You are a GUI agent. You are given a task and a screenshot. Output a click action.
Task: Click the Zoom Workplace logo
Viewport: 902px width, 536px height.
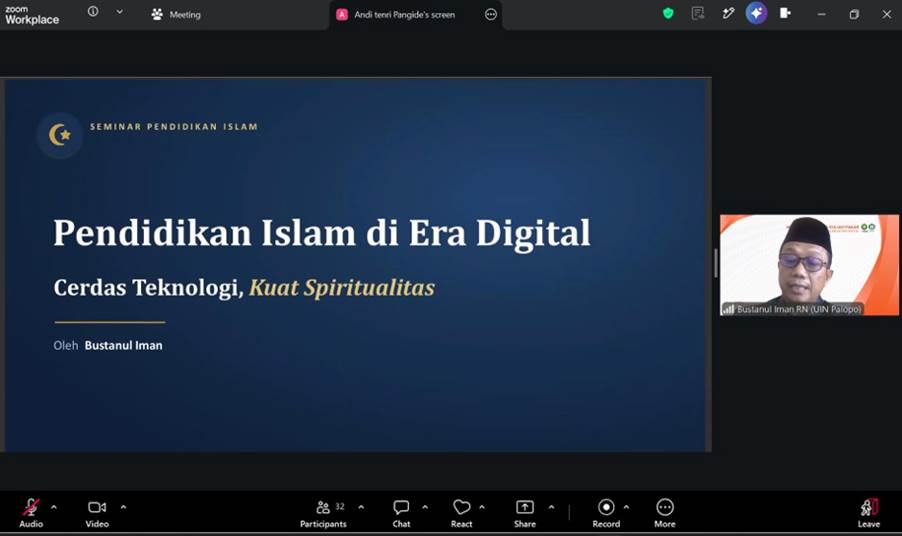point(32,15)
